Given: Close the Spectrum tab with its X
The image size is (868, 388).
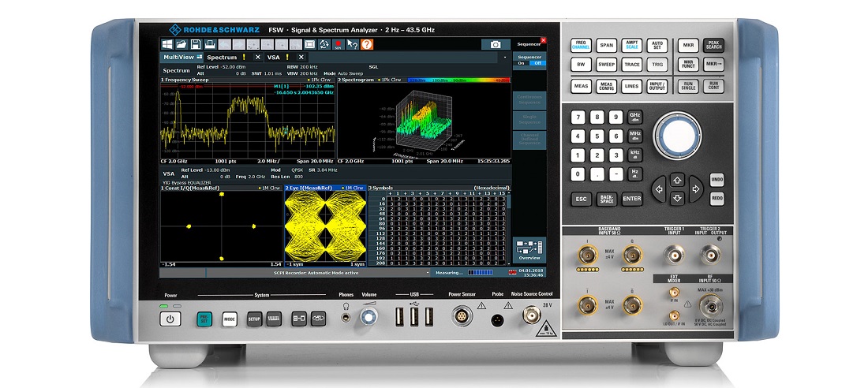Looking at the screenshot, I should 257,57.
